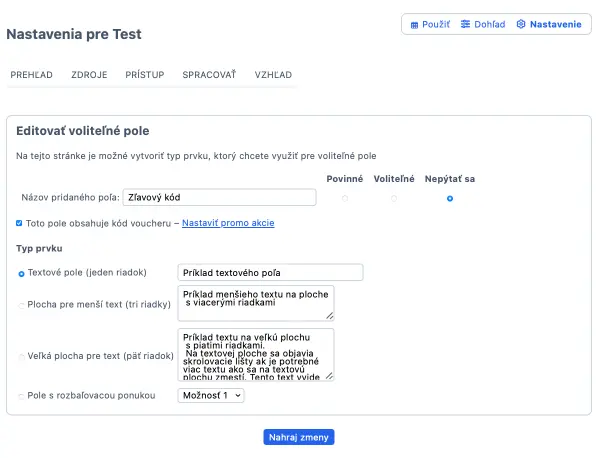Click the Nahraj zmeny button
Screen dimensions: 599x458
[299, 437]
